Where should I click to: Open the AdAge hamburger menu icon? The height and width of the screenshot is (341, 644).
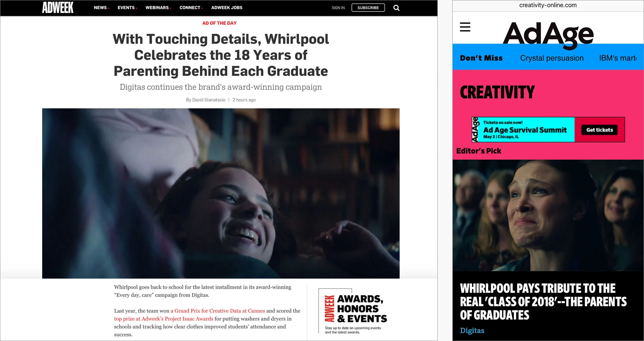(465, 27)
